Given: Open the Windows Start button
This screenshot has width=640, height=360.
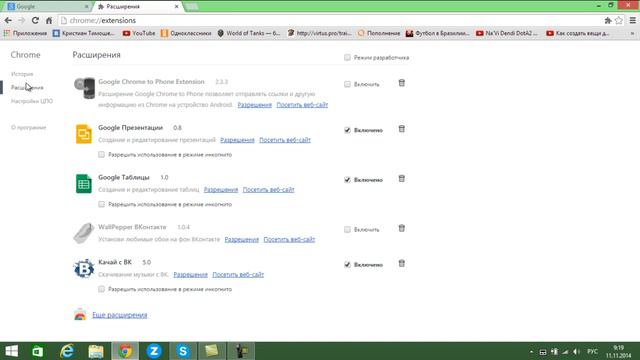Looking at the screenshot, I should pos(11,351).
